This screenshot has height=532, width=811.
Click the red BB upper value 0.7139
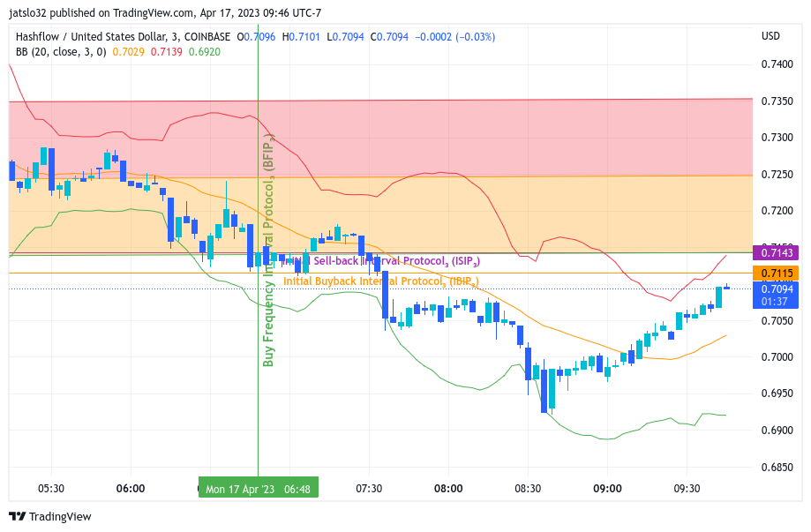point(167,52)
